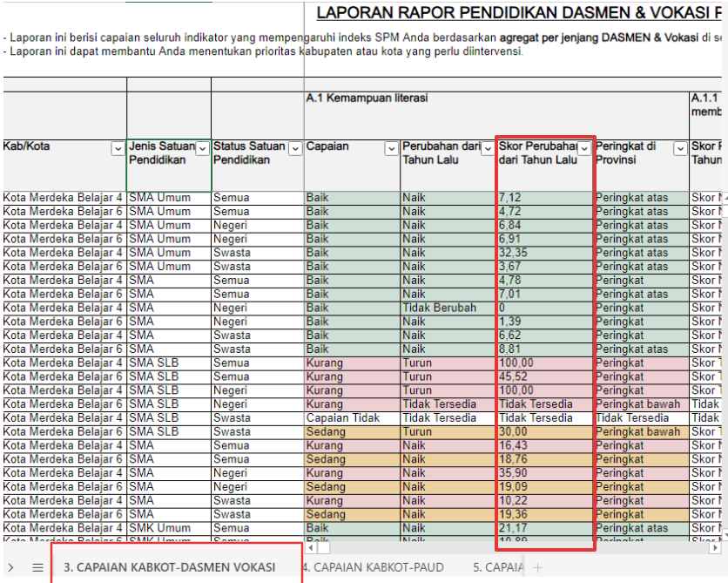Switch to the 5. CAPAIA sheet tab
The height and width of the screenshot is (583, 728).
pyautogui.click(x=498, y=567)
